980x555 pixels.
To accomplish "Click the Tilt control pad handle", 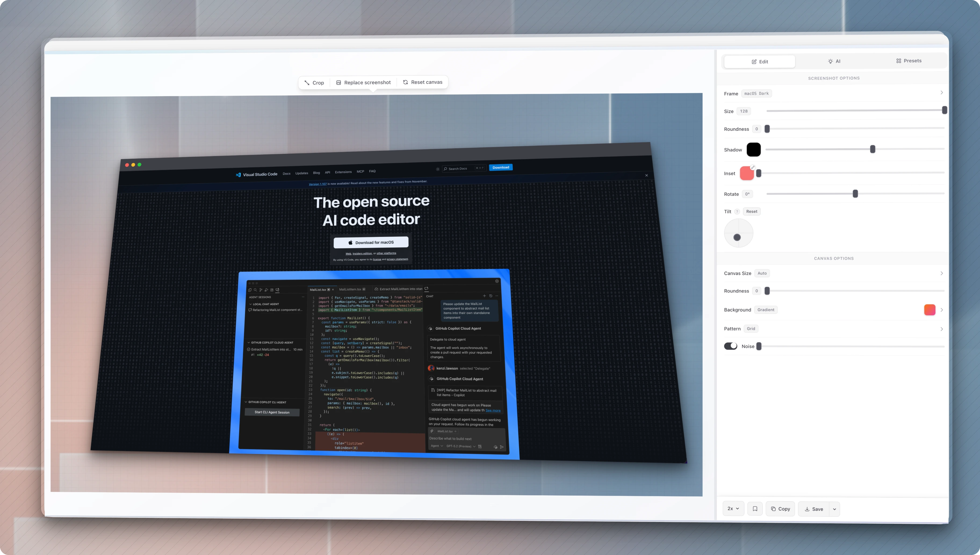I will click(x=737, y=237).
